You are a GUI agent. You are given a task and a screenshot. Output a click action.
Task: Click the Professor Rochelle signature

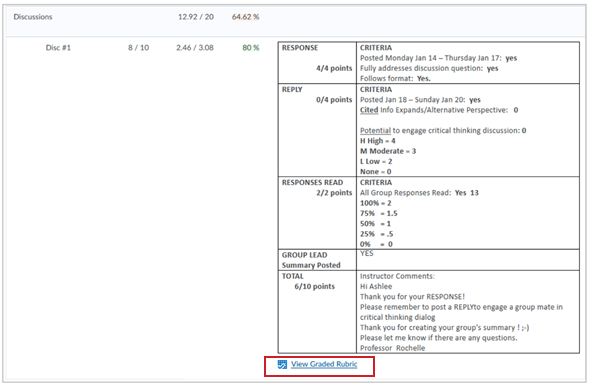pos(392,348)
